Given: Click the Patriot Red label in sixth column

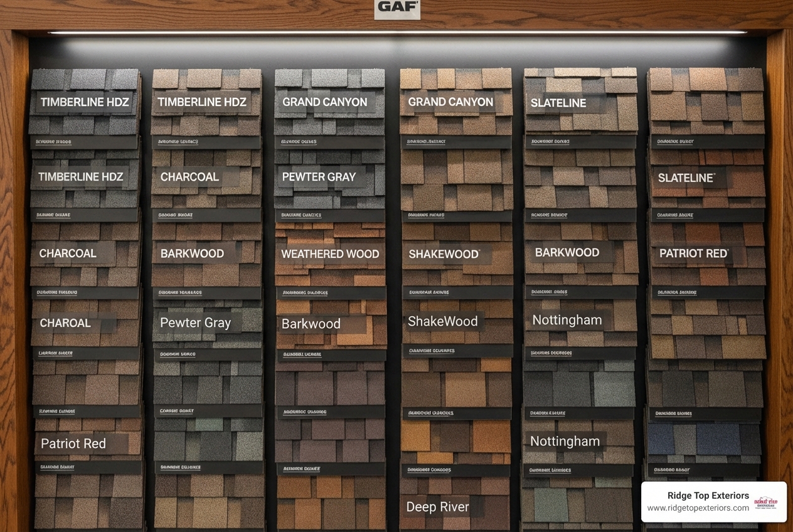Looking at the screenshot, I should pyautogui.click(x=693, y=255).
